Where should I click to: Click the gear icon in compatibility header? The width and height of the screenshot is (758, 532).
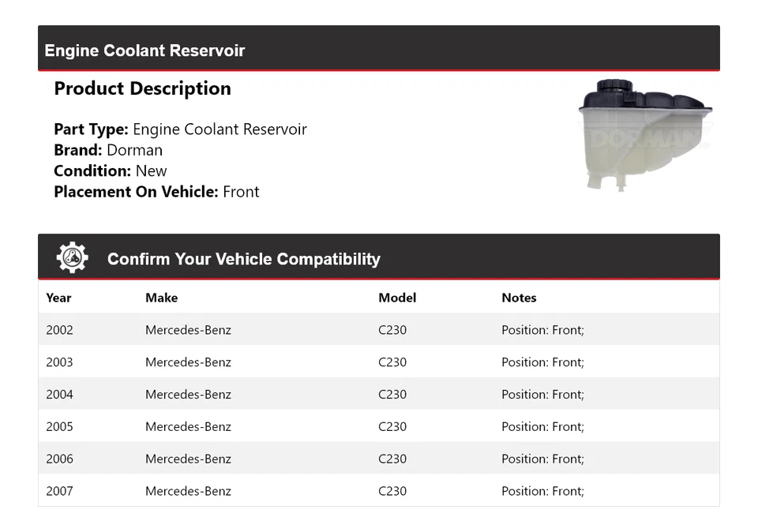click(72, 258)
